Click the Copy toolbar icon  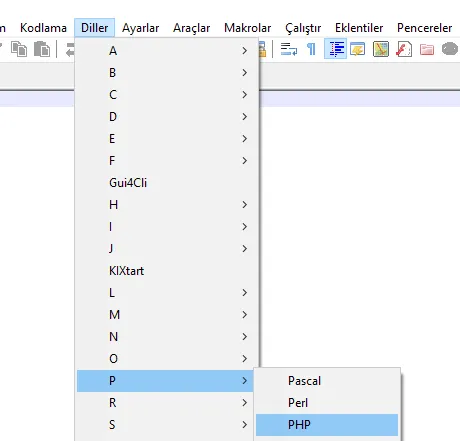click(19, 49)
